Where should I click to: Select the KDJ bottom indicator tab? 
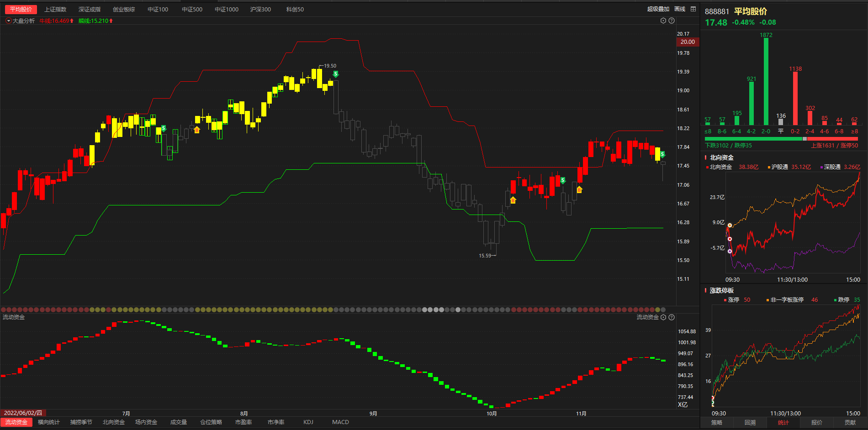coord(308,422)
